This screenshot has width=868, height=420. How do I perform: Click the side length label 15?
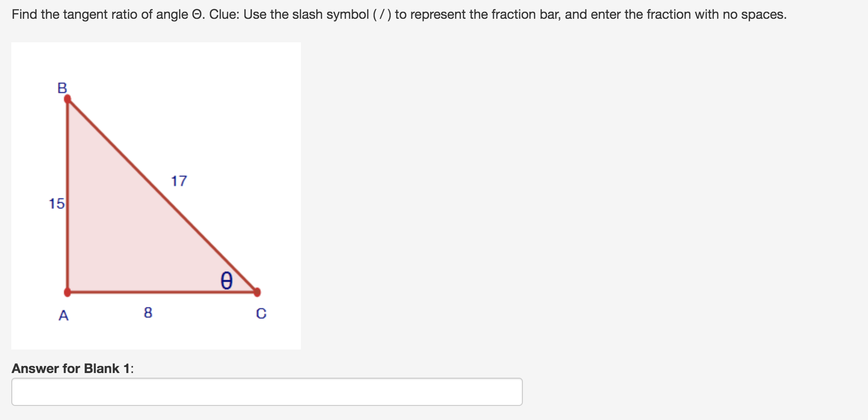[57, 203]
